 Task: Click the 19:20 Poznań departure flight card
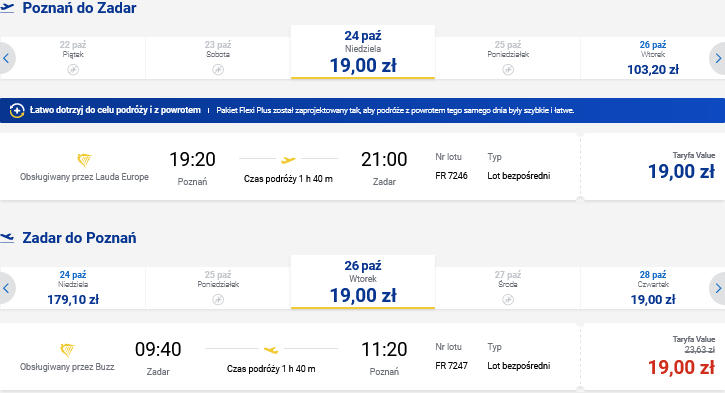click(x=290, y=166)
